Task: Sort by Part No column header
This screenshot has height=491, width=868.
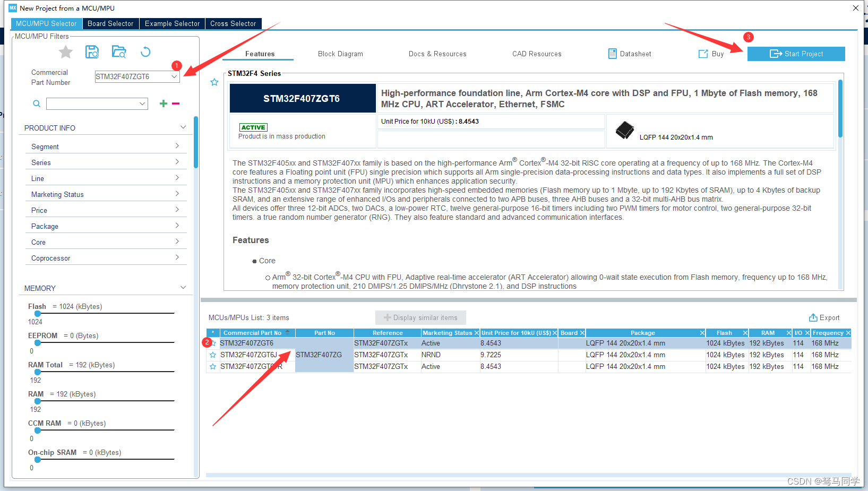Action: click(324, 333)
